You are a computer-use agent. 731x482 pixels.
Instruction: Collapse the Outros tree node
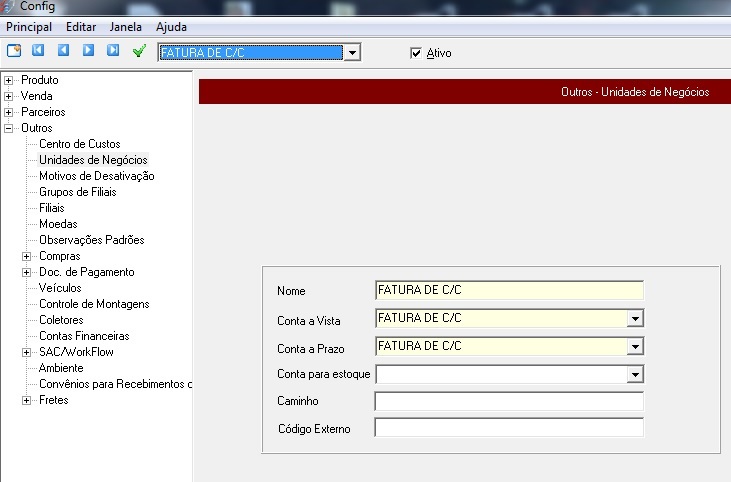click(9, 128)
